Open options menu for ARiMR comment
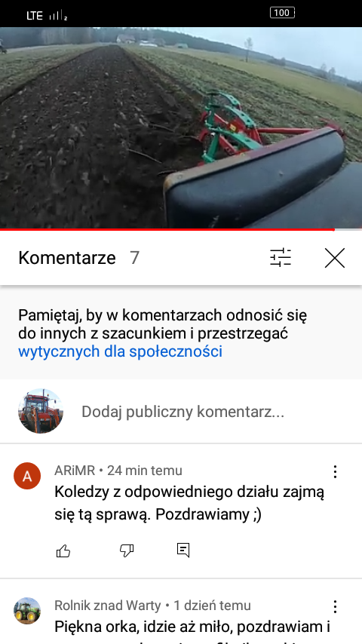 (x=336, y=471)
